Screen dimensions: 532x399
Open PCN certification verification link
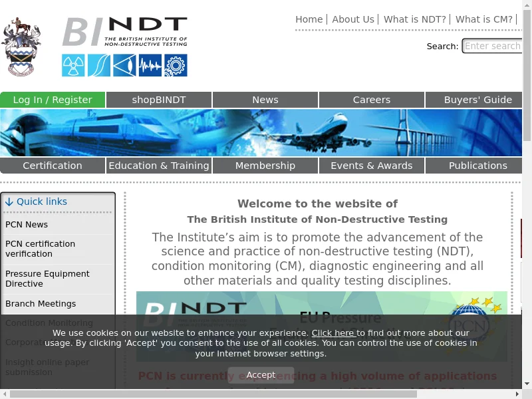click(x=40, y=249)
